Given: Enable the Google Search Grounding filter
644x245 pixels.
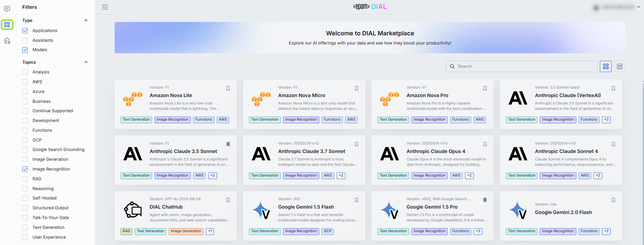Looking at the screenshot, I should (x=25, y=150).
